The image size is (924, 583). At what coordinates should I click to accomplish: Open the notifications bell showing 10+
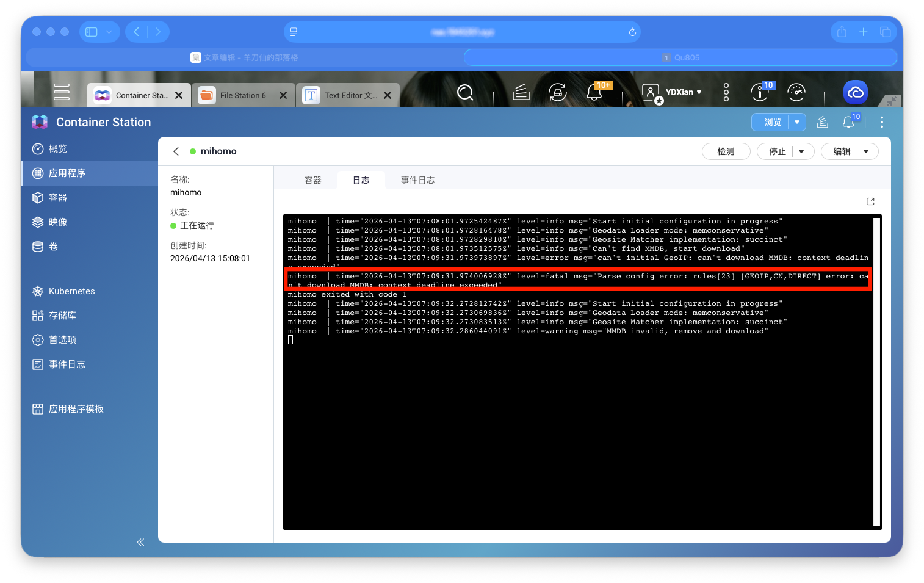tap(594, 92)
